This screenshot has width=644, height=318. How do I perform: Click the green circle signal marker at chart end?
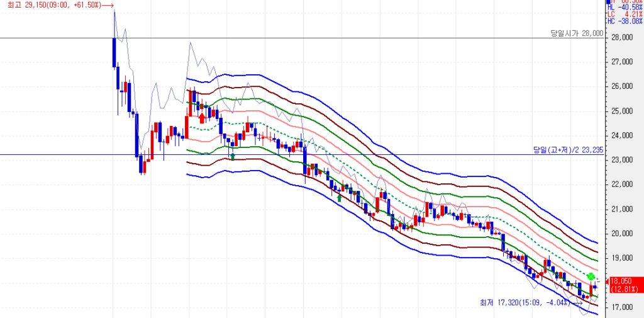point(591,276)
